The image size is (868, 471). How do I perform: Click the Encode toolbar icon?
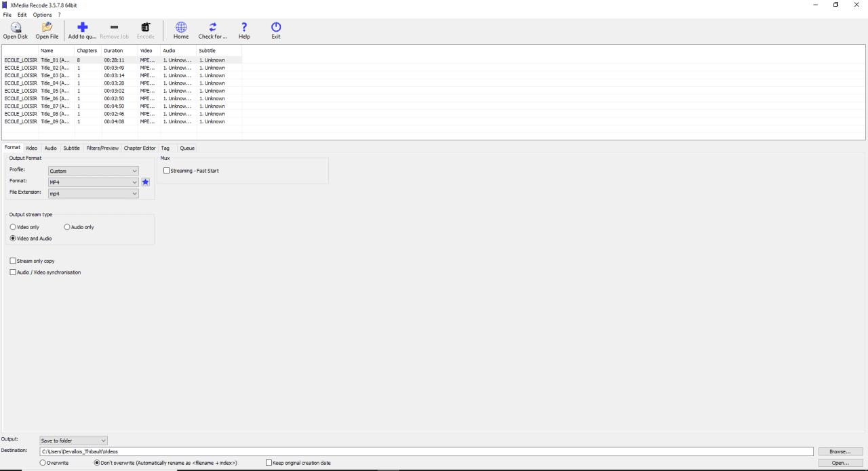pos(145,27)
